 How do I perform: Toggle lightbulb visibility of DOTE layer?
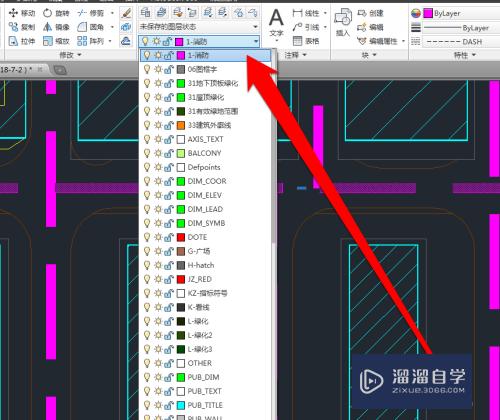147,237
